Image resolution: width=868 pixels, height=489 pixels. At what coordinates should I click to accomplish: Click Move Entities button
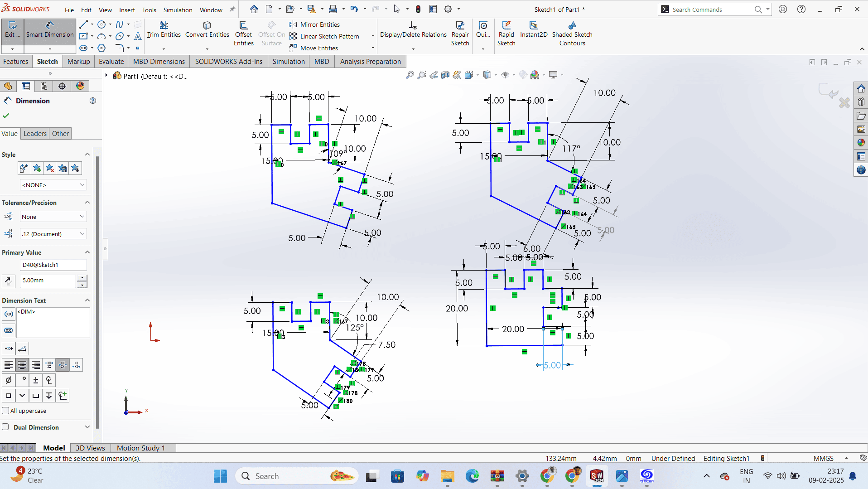pyautogui.click(x=313, y=48)
